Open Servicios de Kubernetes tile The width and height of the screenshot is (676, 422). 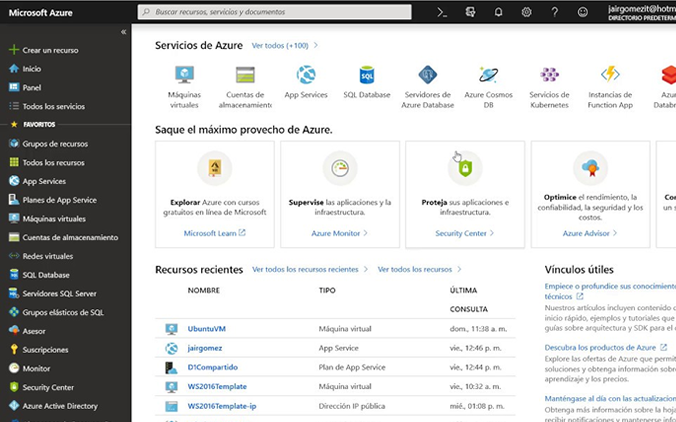point(549,87)
